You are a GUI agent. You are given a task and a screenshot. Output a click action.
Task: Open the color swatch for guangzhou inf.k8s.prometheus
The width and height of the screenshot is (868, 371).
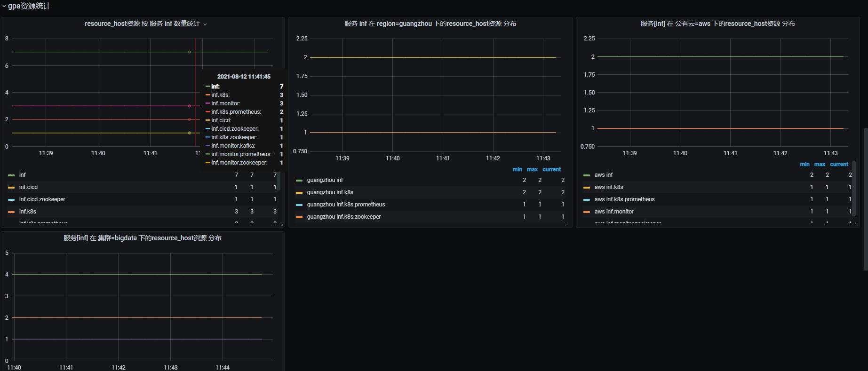[x=299, y=205]
